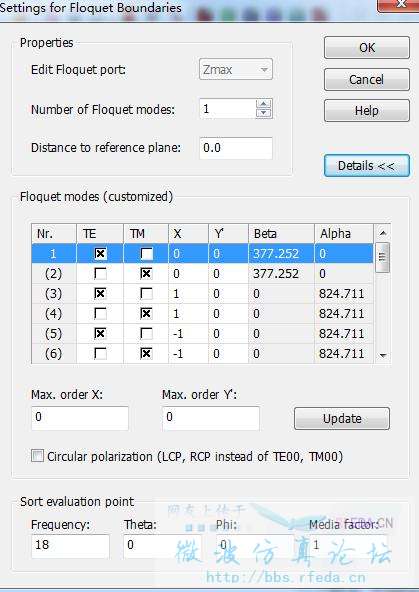This screenshot has height=592, width=419.
Task: Toggle the TM checkbox in row (2)
Action: 146,273
